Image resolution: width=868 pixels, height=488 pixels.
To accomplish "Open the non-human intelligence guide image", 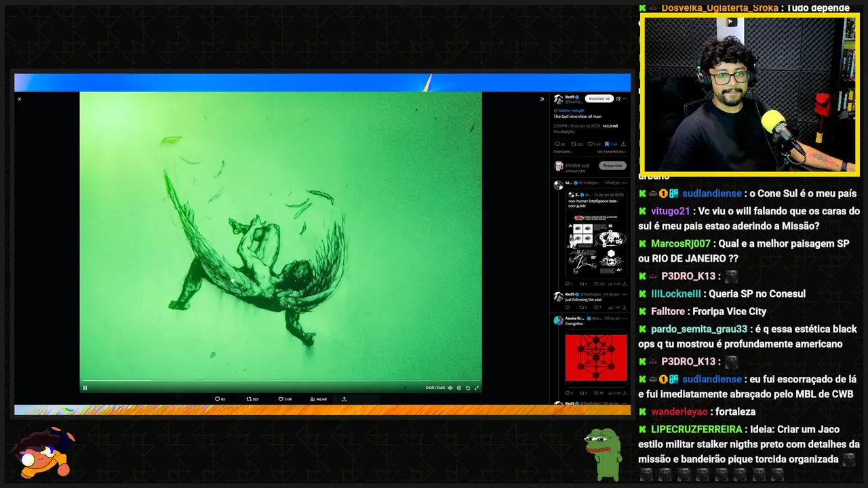I will 597,243.
